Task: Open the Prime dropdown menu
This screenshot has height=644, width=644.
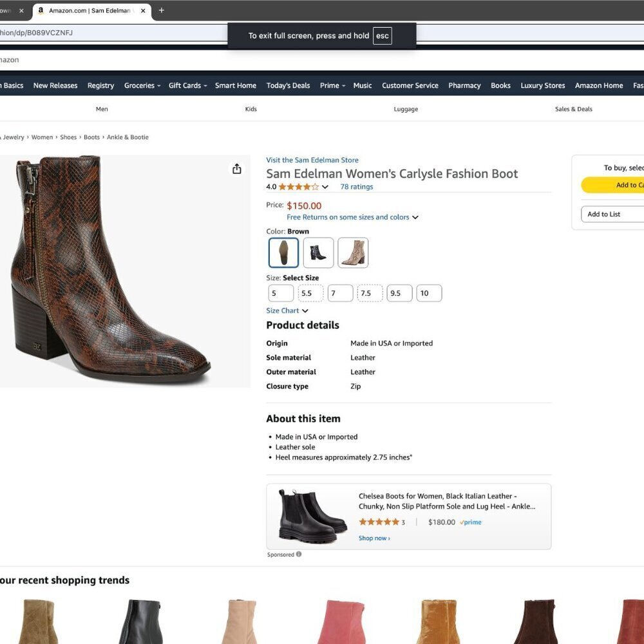Action: coord(333,86)
